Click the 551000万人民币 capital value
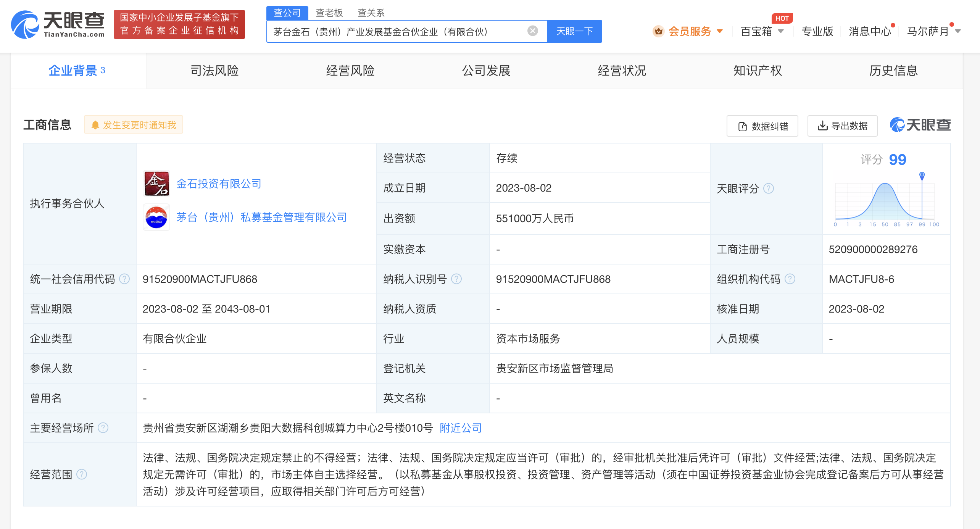Screen dimensions: 980x529 pos(535,218)
